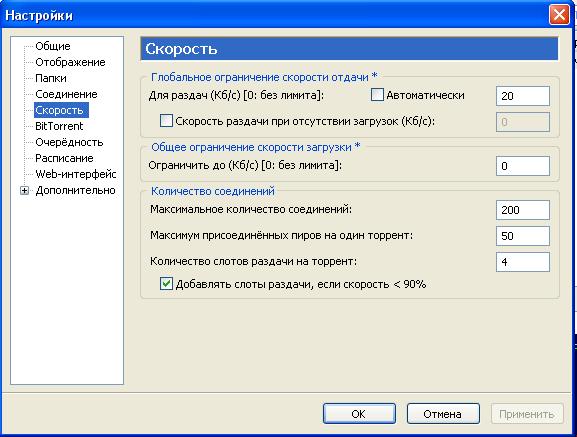Image resolution: width=577 pixels, height=437 pixels.
Task: Click the OK button
Action: click(x=359, y=414)
